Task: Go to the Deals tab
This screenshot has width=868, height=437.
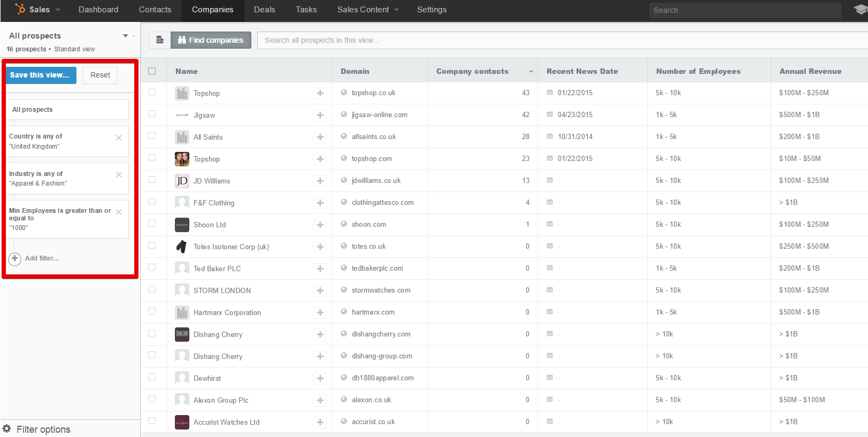Action: pyautogui.click(x=264, y=10)
